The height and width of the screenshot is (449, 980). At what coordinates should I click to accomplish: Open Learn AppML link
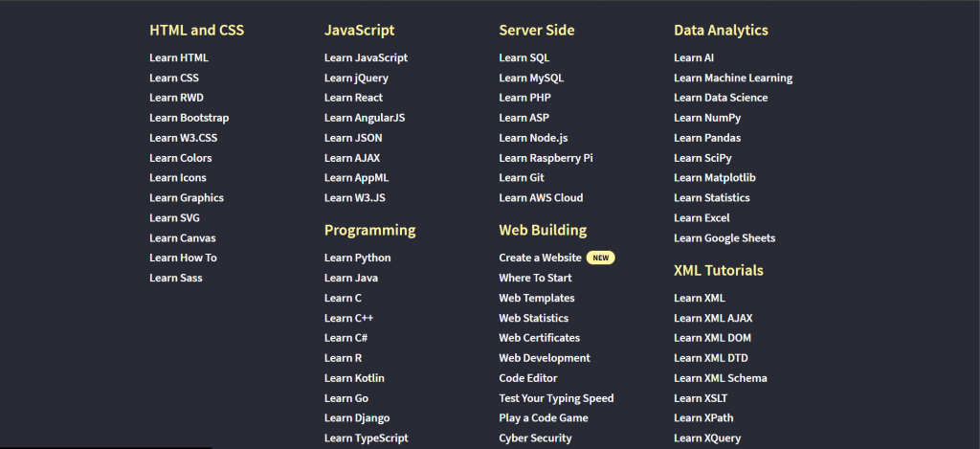[x=356, y=178]
